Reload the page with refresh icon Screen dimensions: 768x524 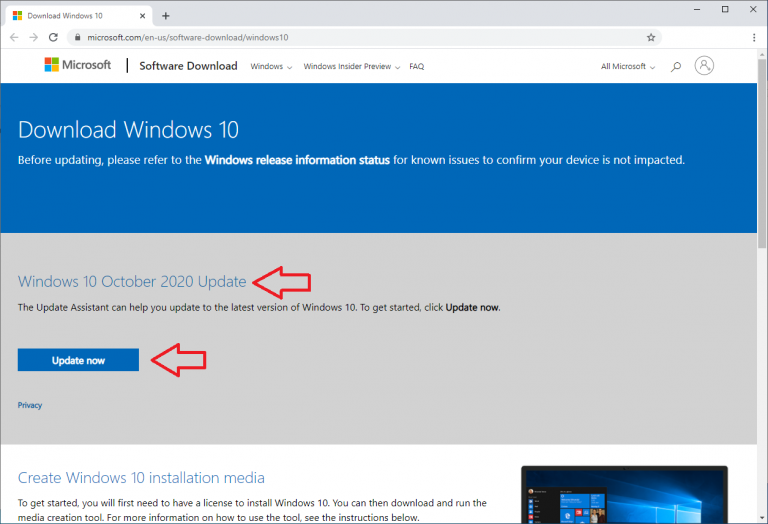point(55,37)
